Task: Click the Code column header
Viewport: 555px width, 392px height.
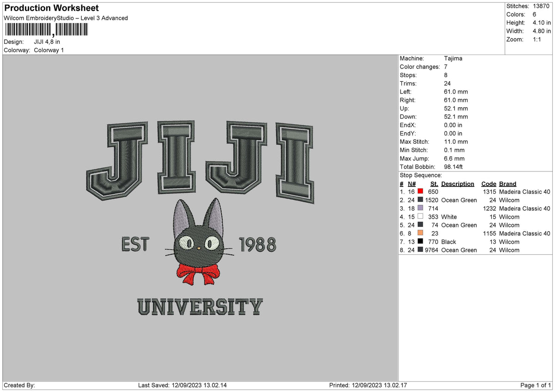Action: (489, 184)
